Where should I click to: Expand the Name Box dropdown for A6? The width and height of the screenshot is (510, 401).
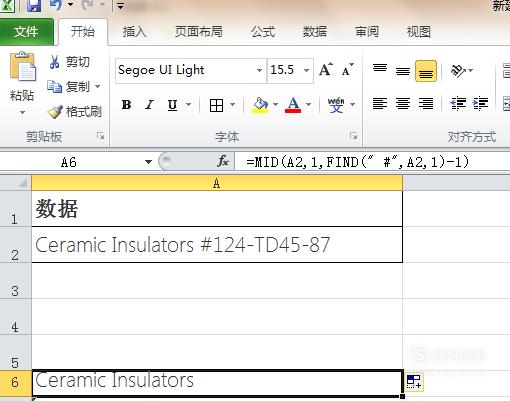[x=148, y=162]
